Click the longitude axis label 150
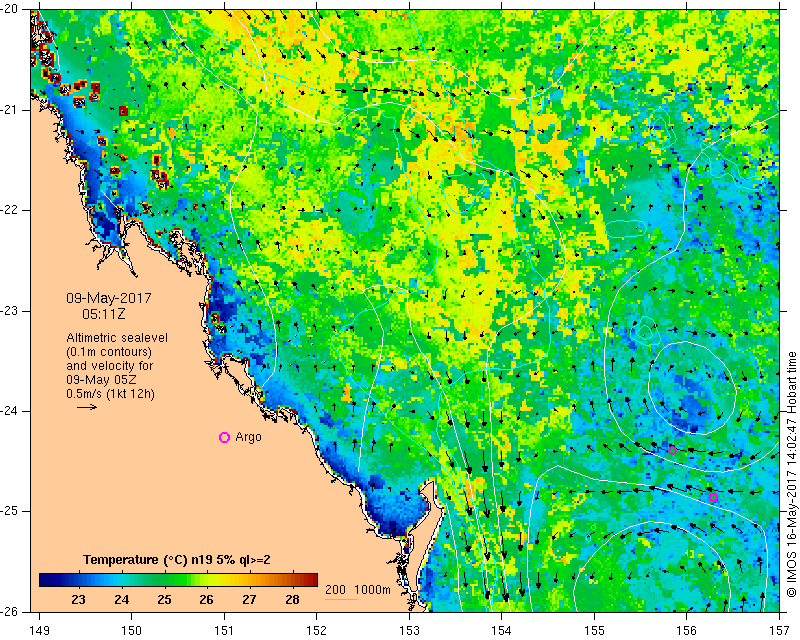 click(x=132, y=631)
